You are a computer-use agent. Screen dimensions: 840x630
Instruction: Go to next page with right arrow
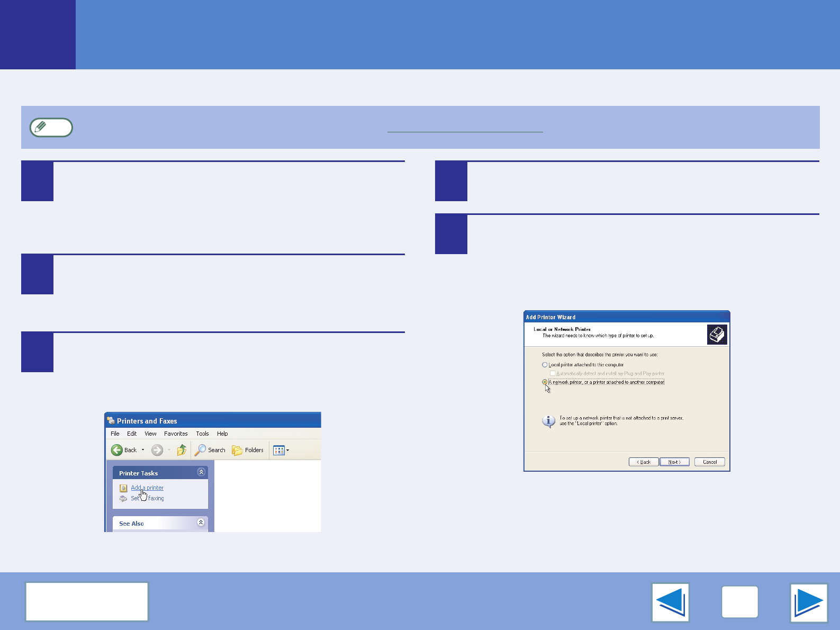[808, 602]
